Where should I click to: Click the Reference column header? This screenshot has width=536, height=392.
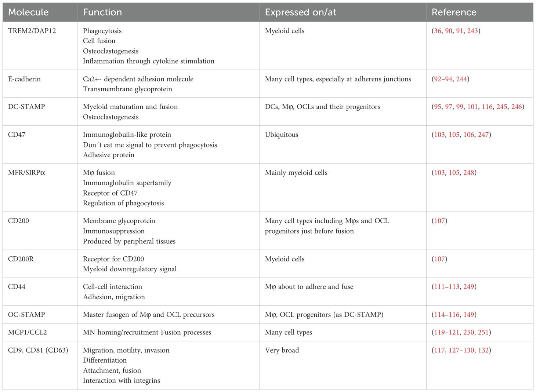454,12
